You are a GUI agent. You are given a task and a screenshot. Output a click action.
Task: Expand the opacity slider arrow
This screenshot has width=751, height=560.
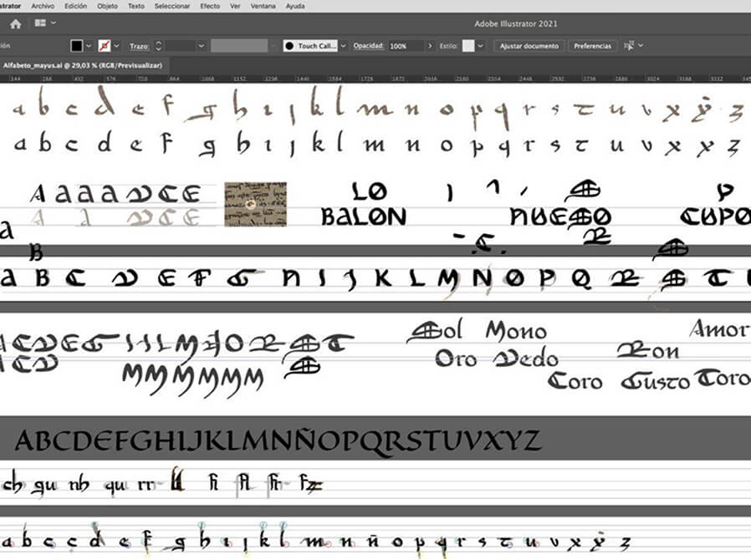(x=430, y=46)
